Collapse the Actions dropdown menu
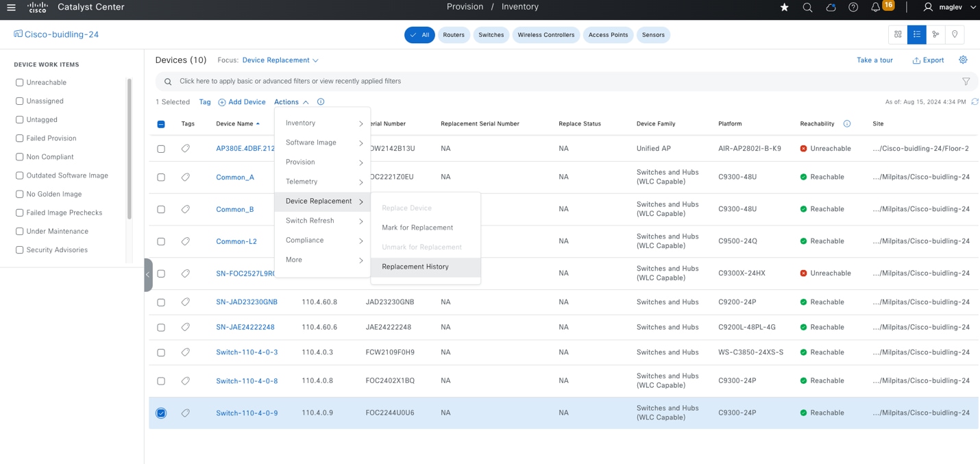The image size is (980, 464). click(x=291, y=102)
